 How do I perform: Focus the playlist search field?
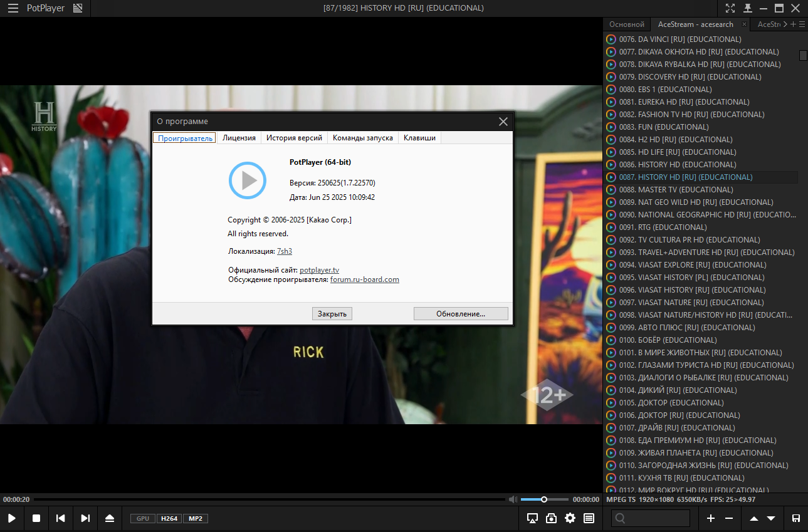pos(651,518)
